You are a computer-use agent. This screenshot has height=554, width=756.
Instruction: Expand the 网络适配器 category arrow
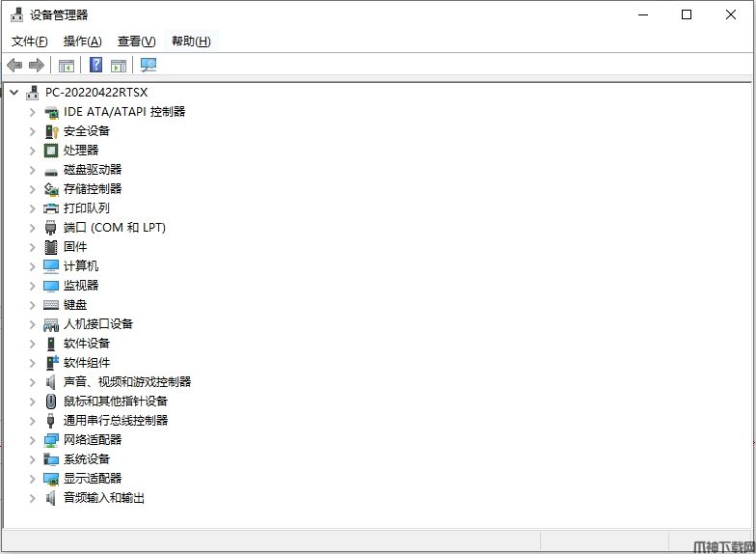point(33,440)
